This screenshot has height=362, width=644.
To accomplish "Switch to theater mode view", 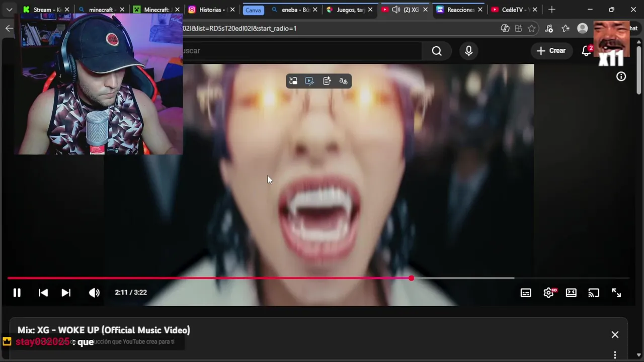I will coord(571,293).
